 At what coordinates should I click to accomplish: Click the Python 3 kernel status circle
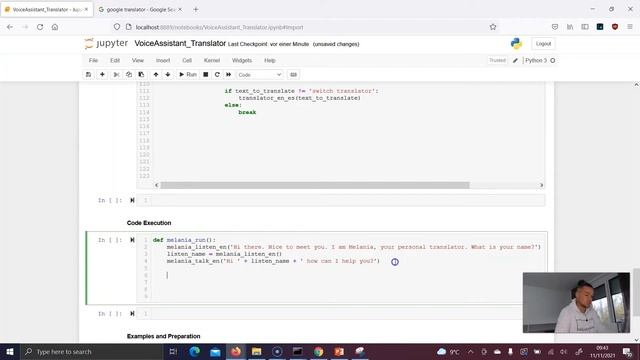(553, 60)
